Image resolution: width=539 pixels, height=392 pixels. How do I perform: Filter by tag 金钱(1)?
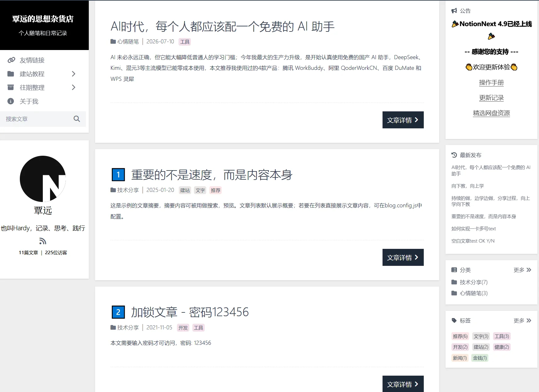480,358
